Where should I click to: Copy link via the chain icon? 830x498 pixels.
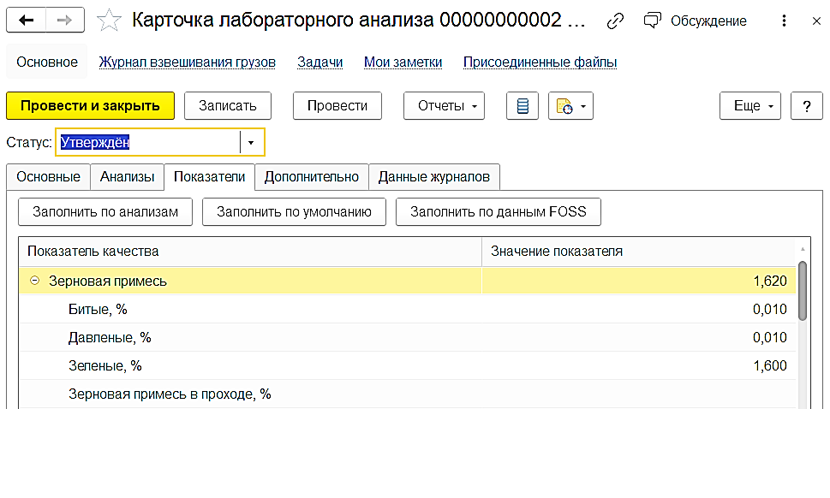click(615, 21)
